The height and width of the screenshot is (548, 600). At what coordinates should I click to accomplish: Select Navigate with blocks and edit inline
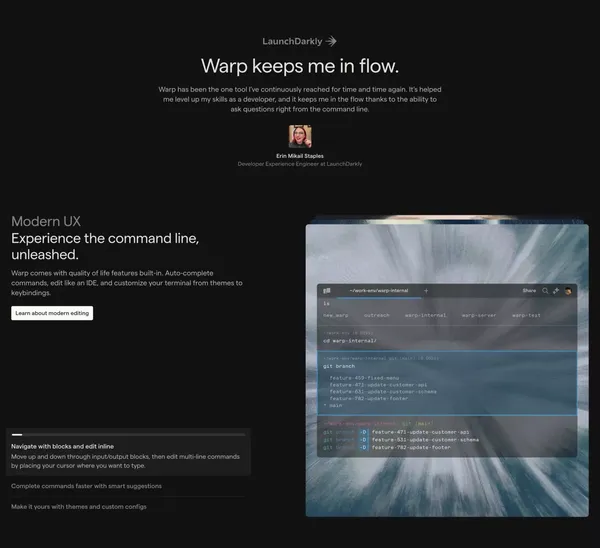(62, 446)
